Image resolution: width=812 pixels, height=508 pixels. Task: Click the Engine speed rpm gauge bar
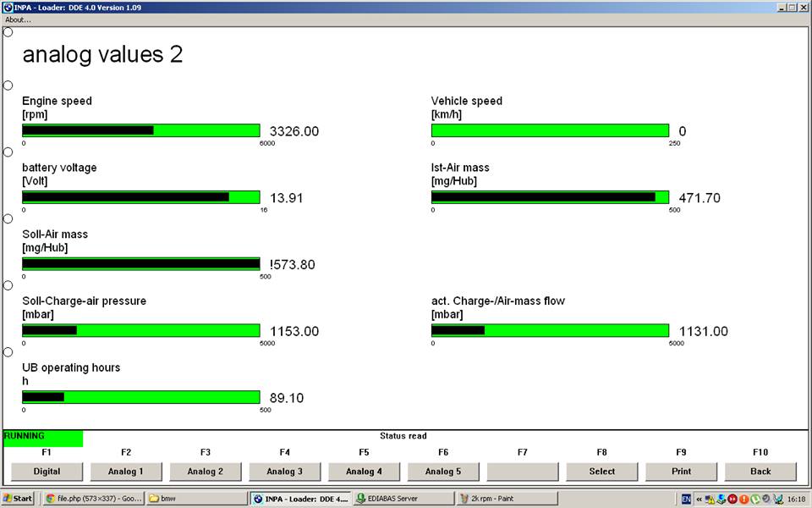tap(140, 130)
